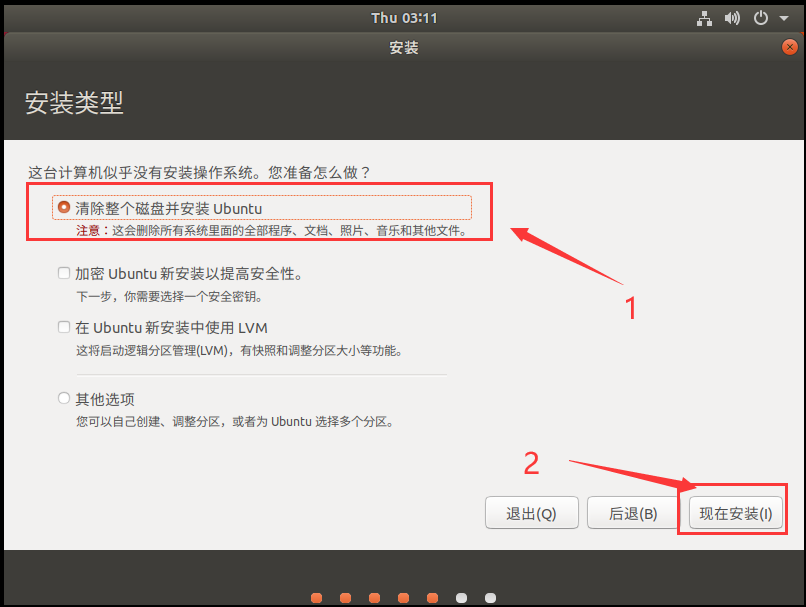This screenshot has width=806, height=607.
Task: Start install with "现在安装(I)" button
Action: pos(736,513)
